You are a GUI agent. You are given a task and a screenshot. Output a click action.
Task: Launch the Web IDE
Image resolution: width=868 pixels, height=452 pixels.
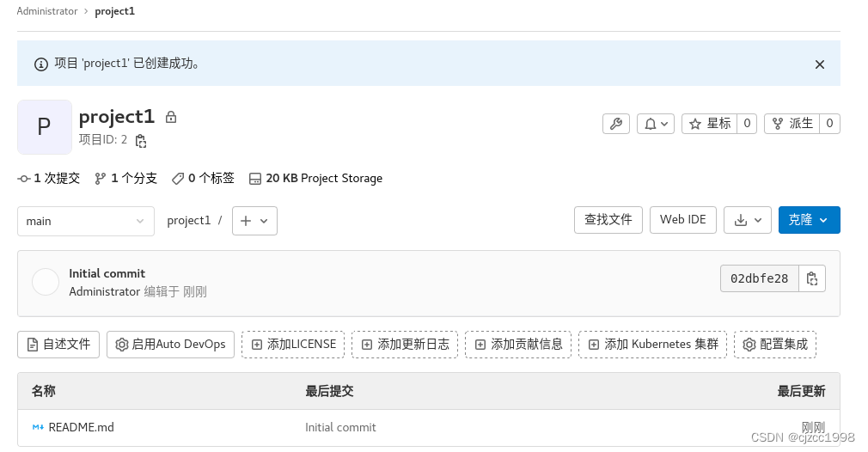(683, 220)
